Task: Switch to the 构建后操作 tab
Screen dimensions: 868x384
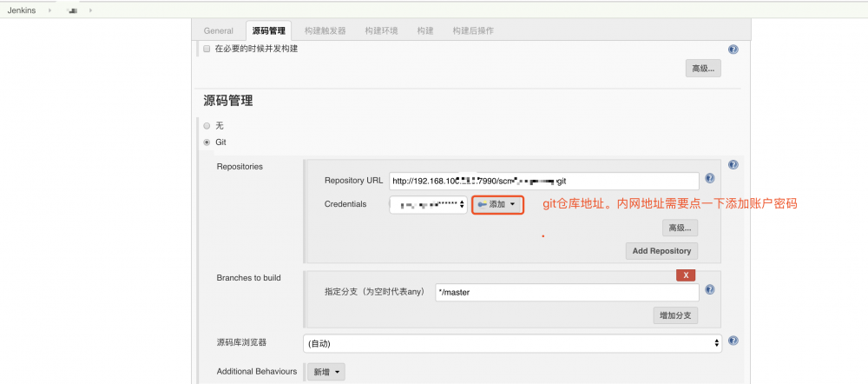Action: coord(473,31)
